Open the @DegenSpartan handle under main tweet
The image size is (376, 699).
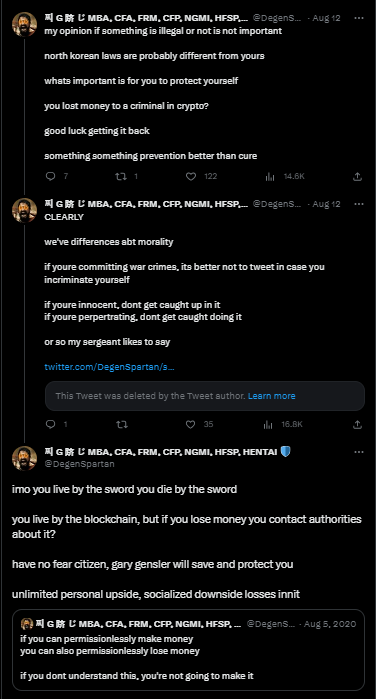79,464
